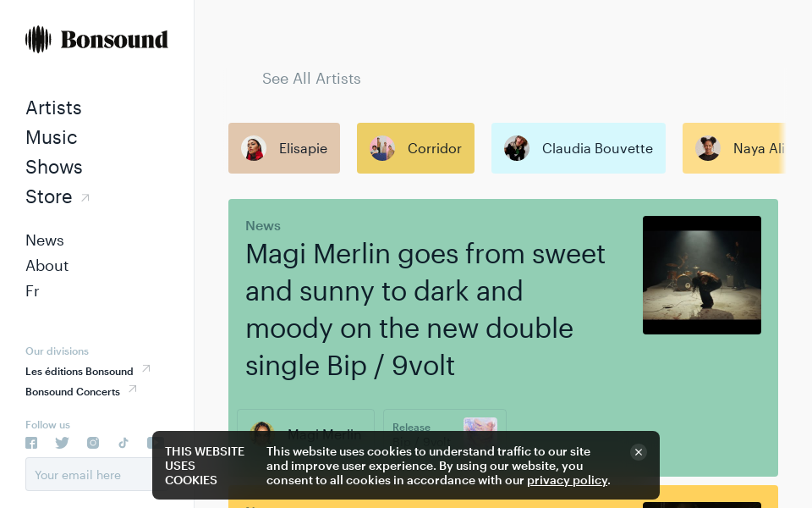The width and height of the screenshot is (812, 508).
Task: Open Les éditions Bonsound
Action: 79,371
